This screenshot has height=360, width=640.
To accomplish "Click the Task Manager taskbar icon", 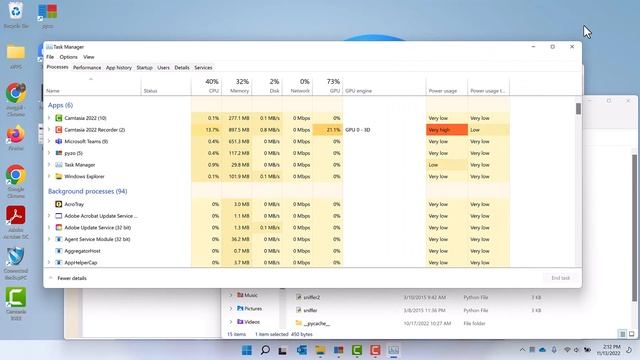I will 393,350.
